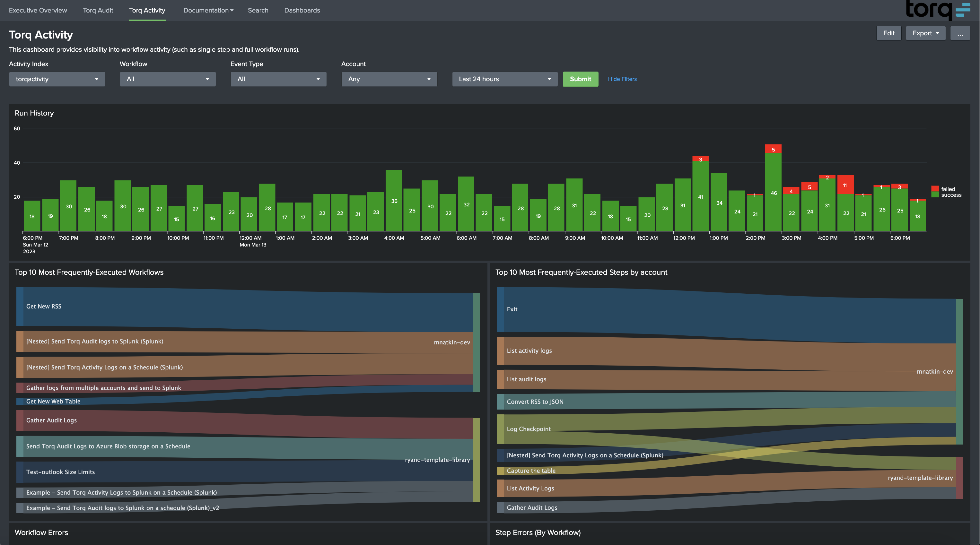Click the green bar labeled 46

(773, 192)
